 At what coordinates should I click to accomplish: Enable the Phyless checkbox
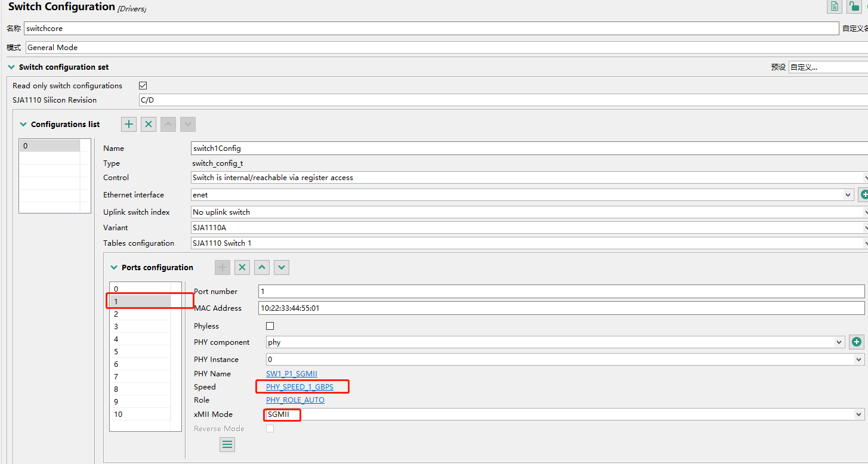point(270,326)
